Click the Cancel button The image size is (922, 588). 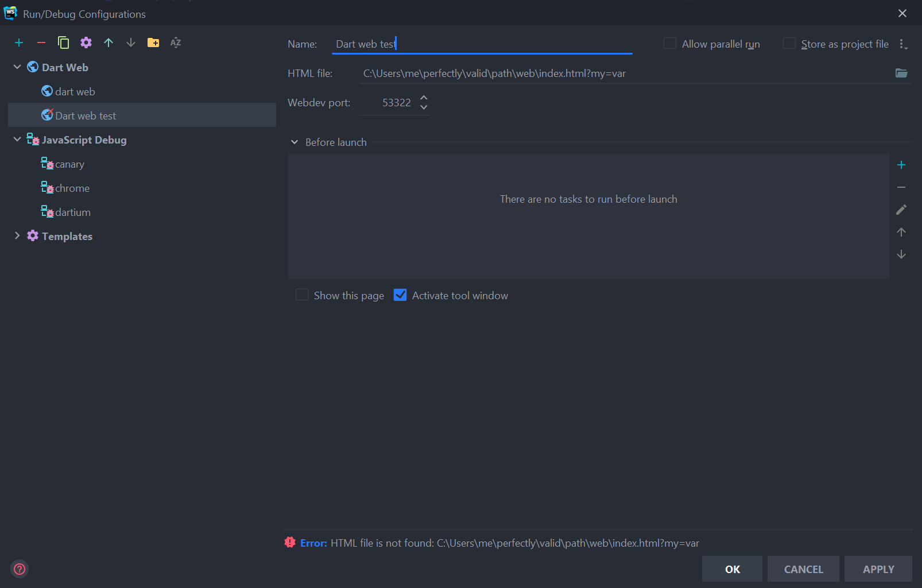pyautogui.click(x=803, y=569)
